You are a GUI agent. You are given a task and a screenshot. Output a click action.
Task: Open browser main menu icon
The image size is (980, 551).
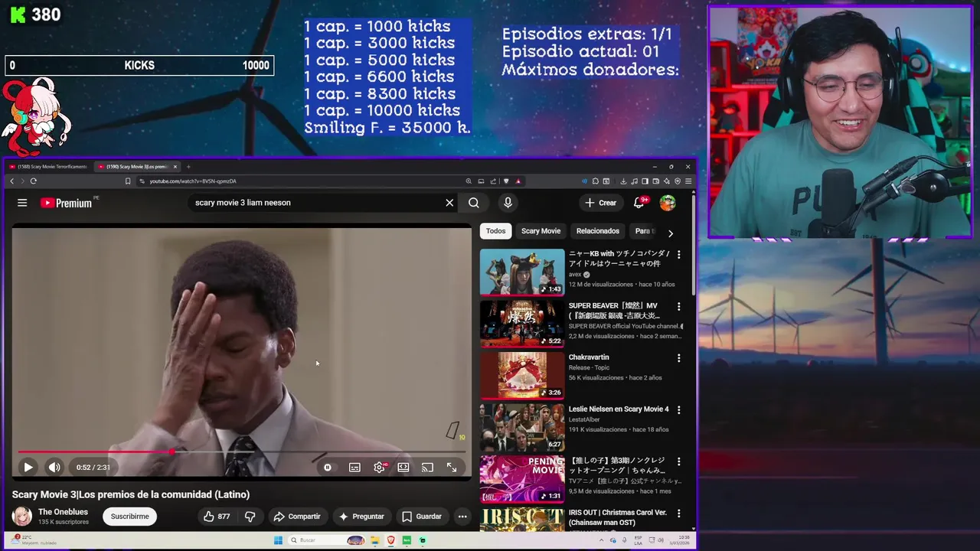tap(688, 181)
